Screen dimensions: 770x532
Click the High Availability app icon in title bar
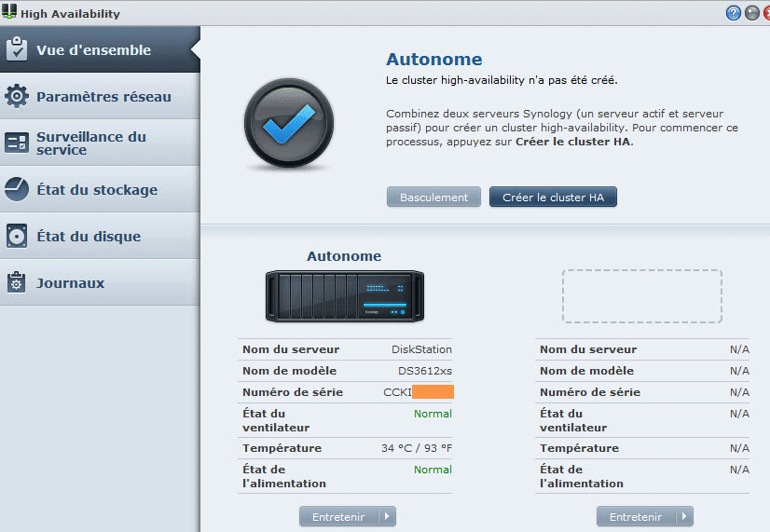(x=9, y=13)
